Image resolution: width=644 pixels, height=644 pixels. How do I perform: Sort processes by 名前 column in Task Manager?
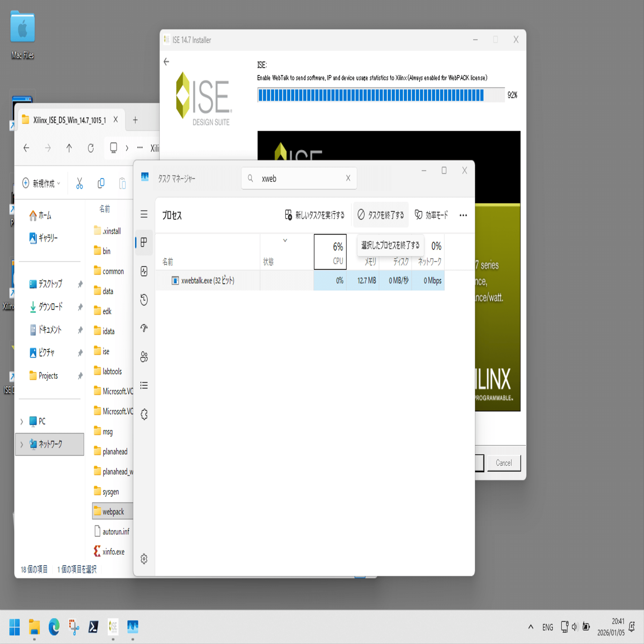(208, 252)
